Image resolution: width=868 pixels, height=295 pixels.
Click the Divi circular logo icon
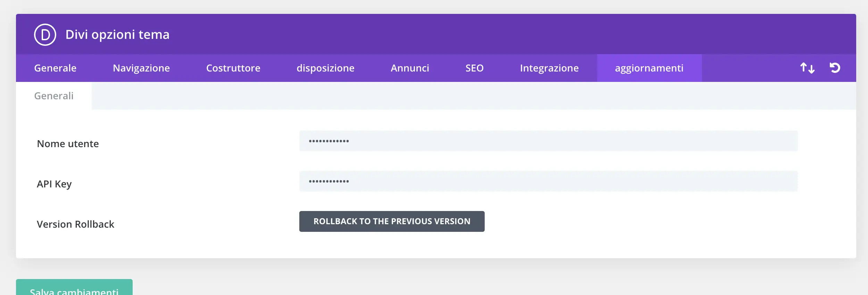click(x=45, y=35)
